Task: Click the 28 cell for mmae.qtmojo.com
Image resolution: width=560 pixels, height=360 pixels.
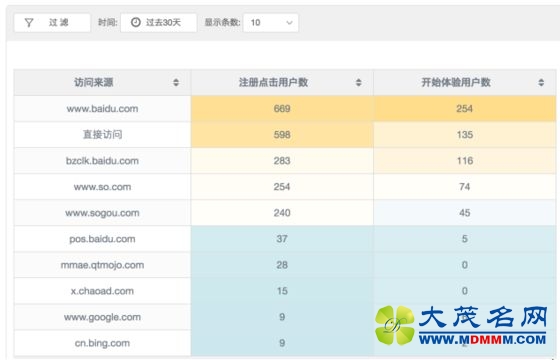Action: tap(282, 265)
